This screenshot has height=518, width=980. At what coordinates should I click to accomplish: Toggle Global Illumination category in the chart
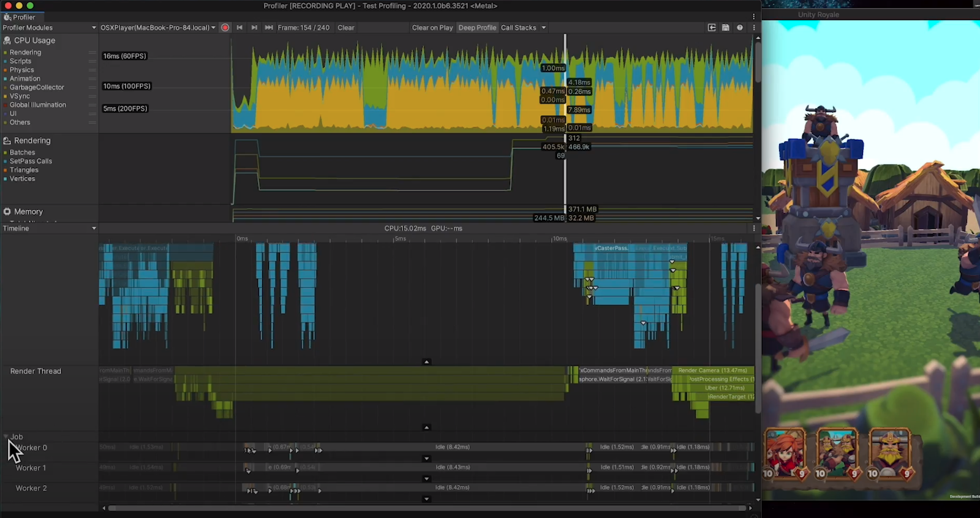pos(34,105)
